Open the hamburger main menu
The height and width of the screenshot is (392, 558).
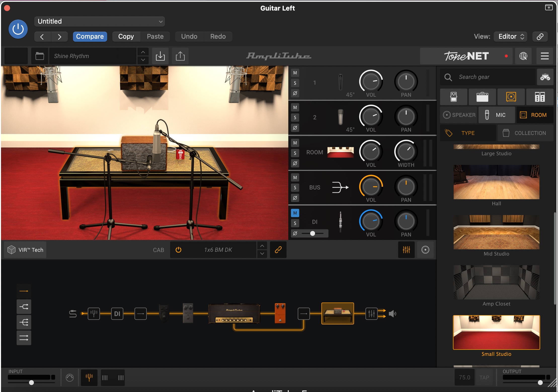545,56
